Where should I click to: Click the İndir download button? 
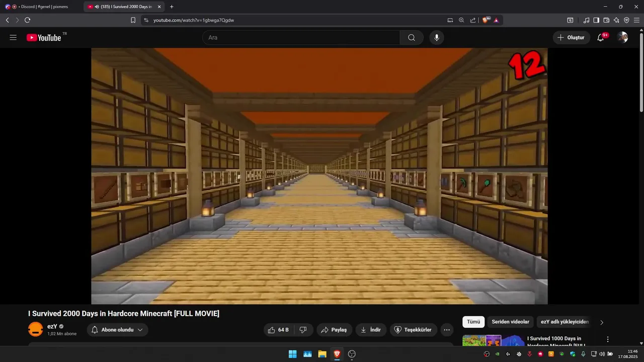point(371,330)
